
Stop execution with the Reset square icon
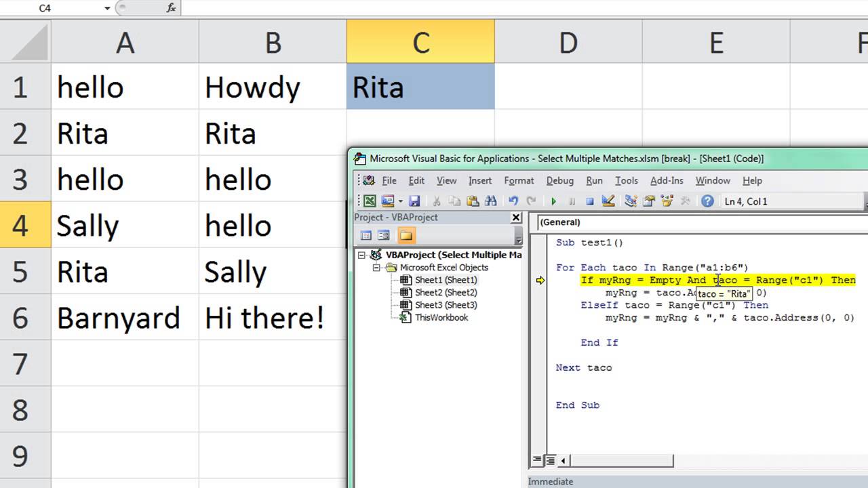(x=589, y=201)
